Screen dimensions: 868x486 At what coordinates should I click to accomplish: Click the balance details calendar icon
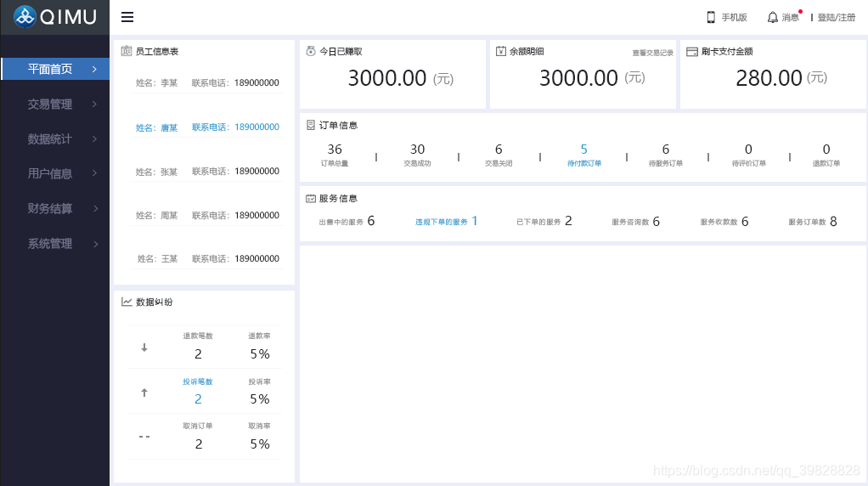coord(501,51)
